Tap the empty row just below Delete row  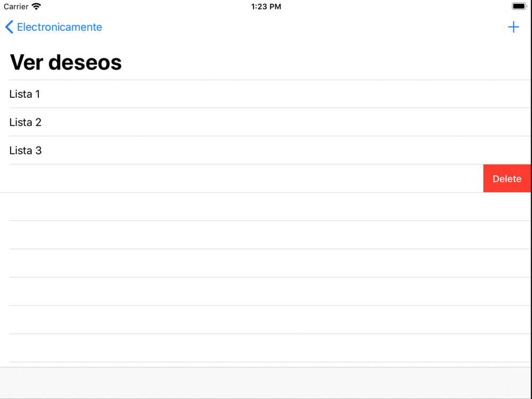click(x=266, y=206)
